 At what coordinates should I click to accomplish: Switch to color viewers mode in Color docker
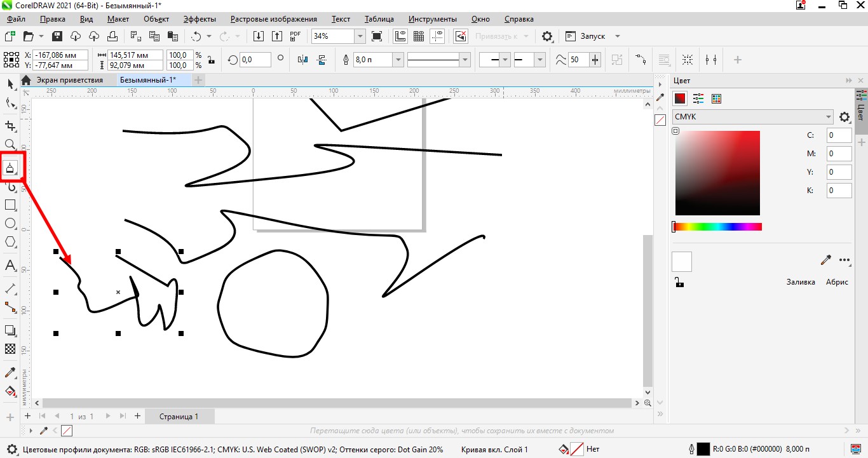[x=680, y=98]
